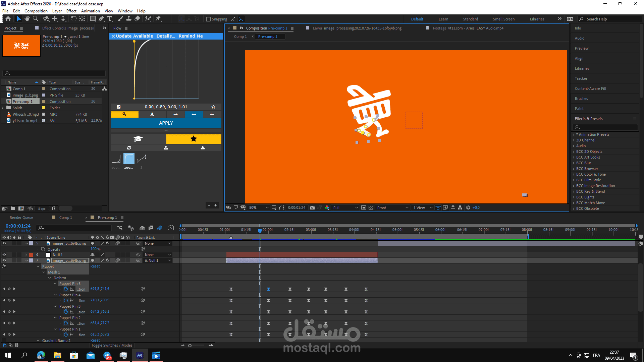This screenshot has width=644, height=362.
Task: Open the 50% magnification dropdown
Action: point(259,208)
